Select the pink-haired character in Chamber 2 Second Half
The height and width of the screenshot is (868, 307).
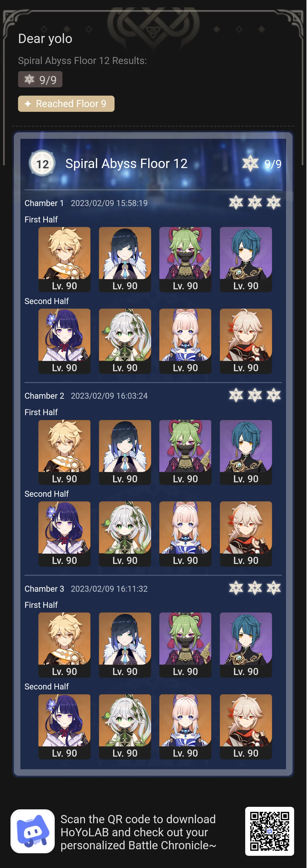tap(185, 534)
